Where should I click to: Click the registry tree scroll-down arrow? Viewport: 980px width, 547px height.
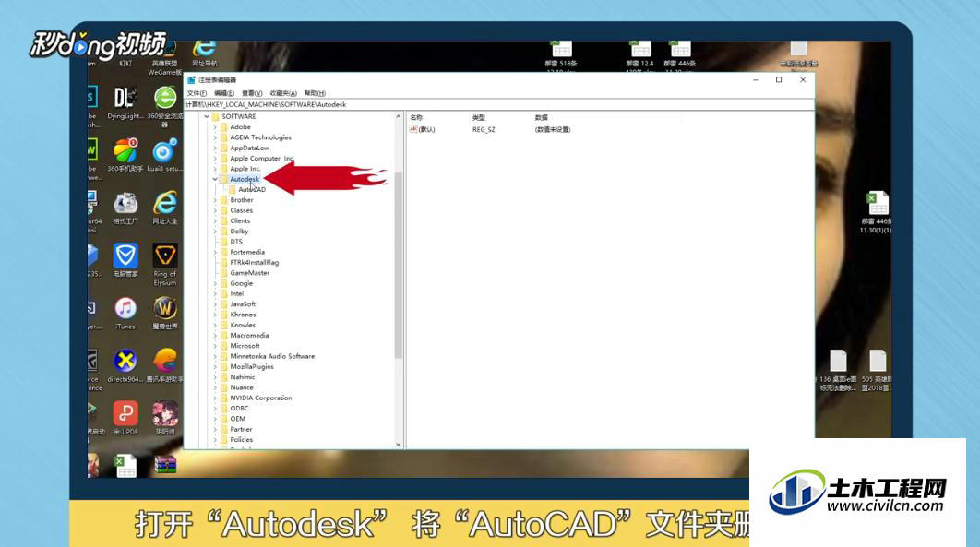[x=398, y=444]
